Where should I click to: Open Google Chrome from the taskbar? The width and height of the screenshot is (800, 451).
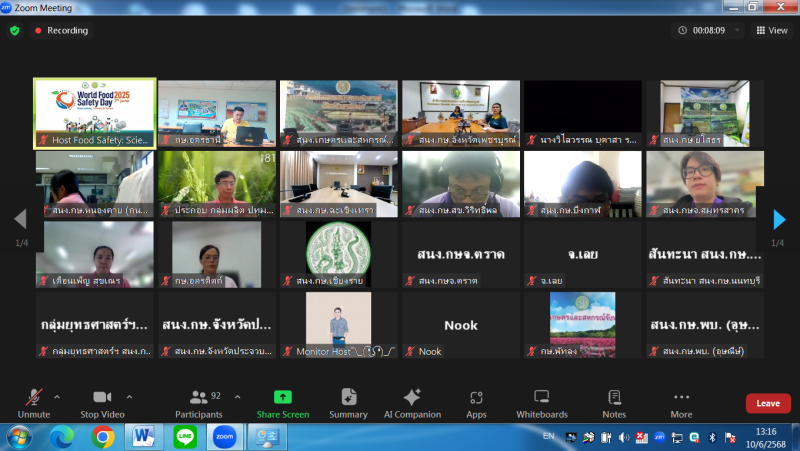[x=102, y=436]
